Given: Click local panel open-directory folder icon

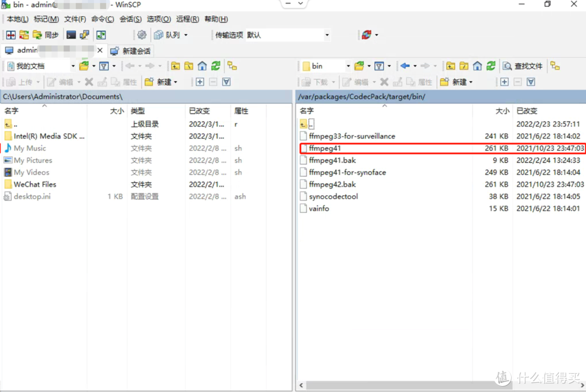Looking at the screenshot, I should coord(84,66).
